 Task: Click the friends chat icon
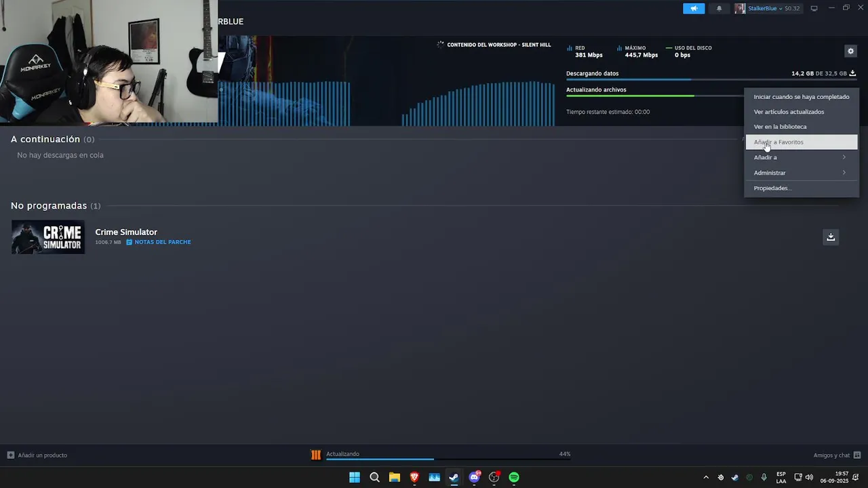[857, 455]
